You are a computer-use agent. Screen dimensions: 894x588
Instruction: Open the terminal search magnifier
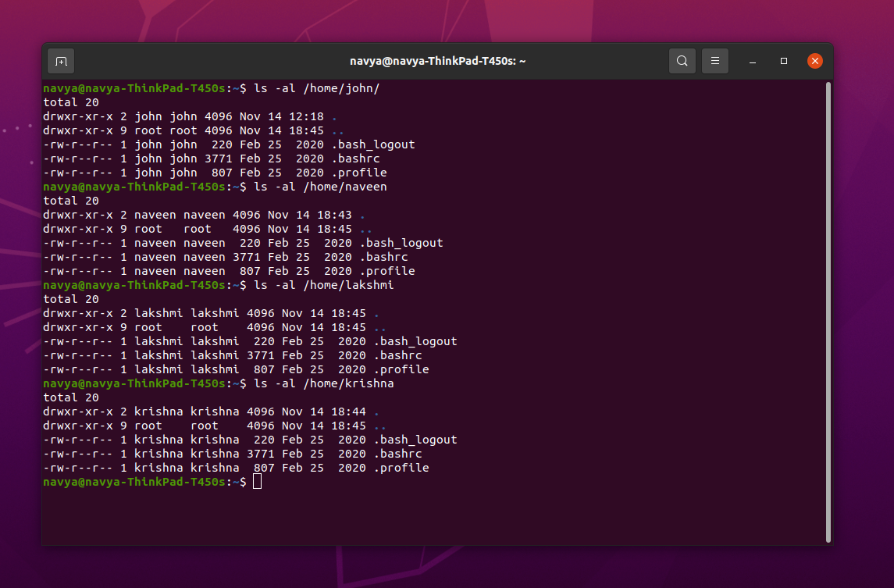pos(682,60)
